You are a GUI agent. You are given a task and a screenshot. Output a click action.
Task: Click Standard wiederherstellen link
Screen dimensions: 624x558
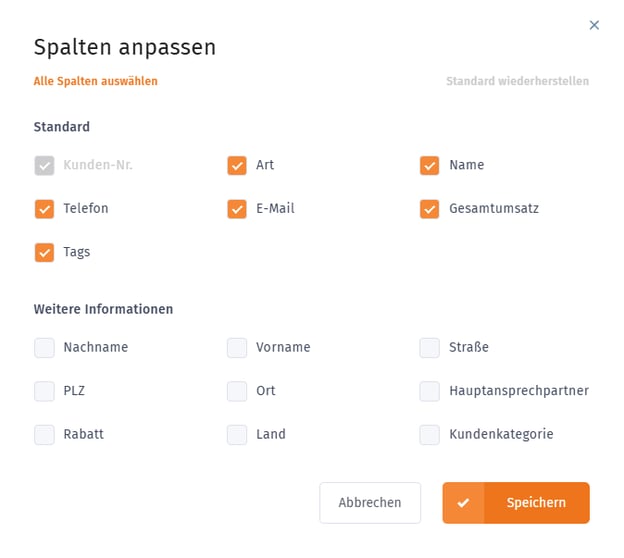click(517, 81)
